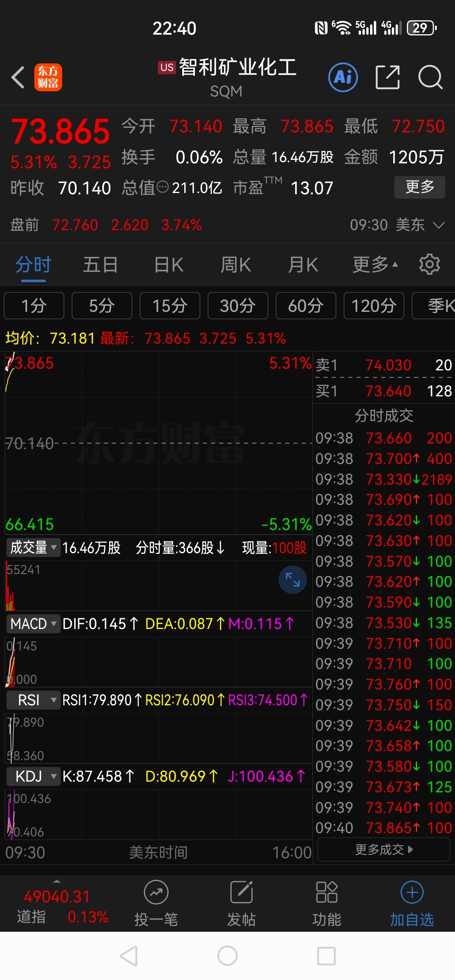Viewport: 455px width, 980px height.
Task: Tap the intraday price chart area
Action: pyautogui.click(x=159, y=443)
